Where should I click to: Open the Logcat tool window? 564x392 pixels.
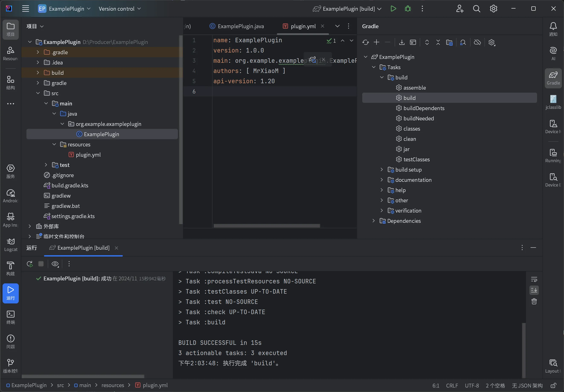tap(10, 245)
